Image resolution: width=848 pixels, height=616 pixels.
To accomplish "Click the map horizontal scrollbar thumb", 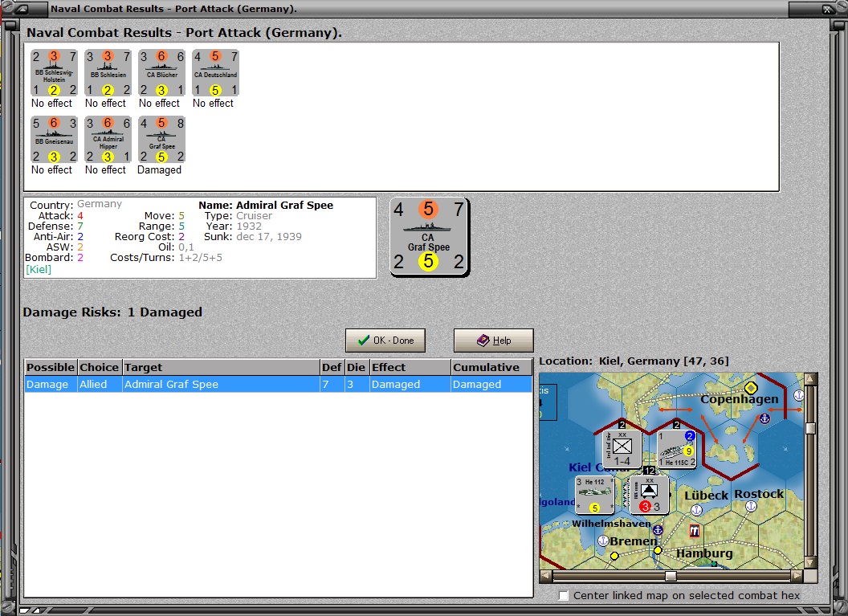I will click(x=671, y=576).
